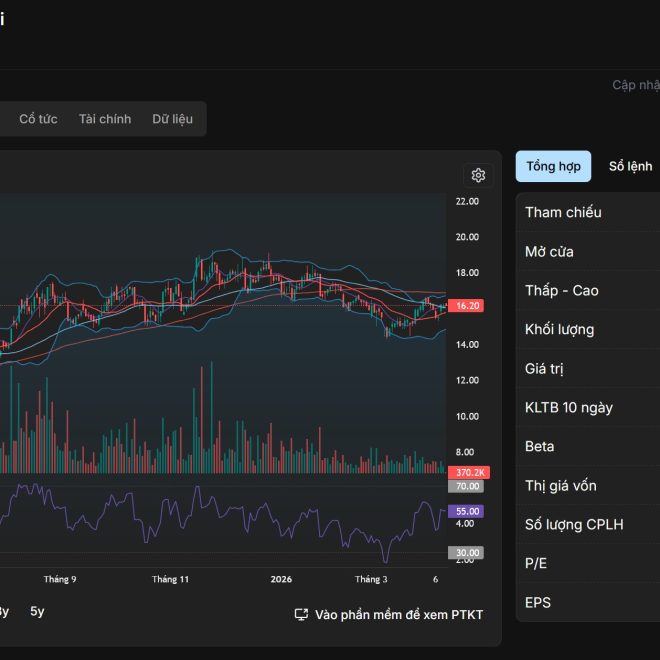
Task: Choose the 5y chart time range
Action: (x=37, y=611)
